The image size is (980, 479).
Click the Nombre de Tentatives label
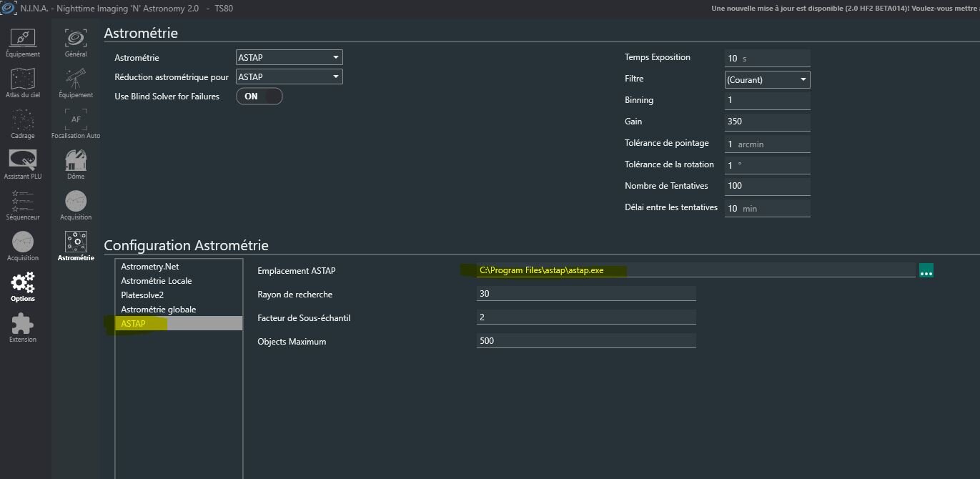coord(666,186)
